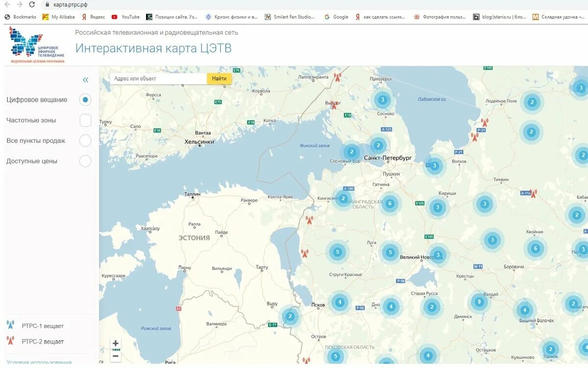Tick the Частотные зоны checkbox

[85, 120]
